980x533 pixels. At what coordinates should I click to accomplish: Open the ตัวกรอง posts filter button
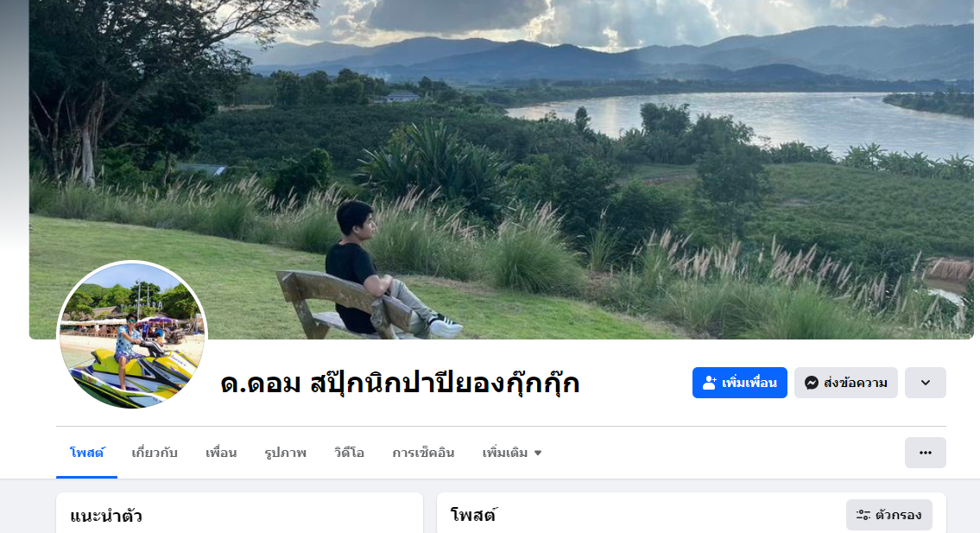pos(888,515)
